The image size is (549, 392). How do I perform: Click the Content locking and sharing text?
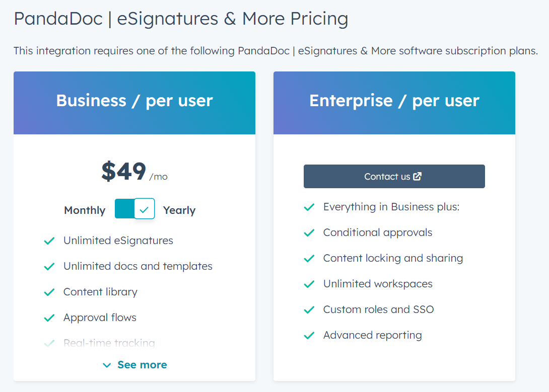[393, 258]
